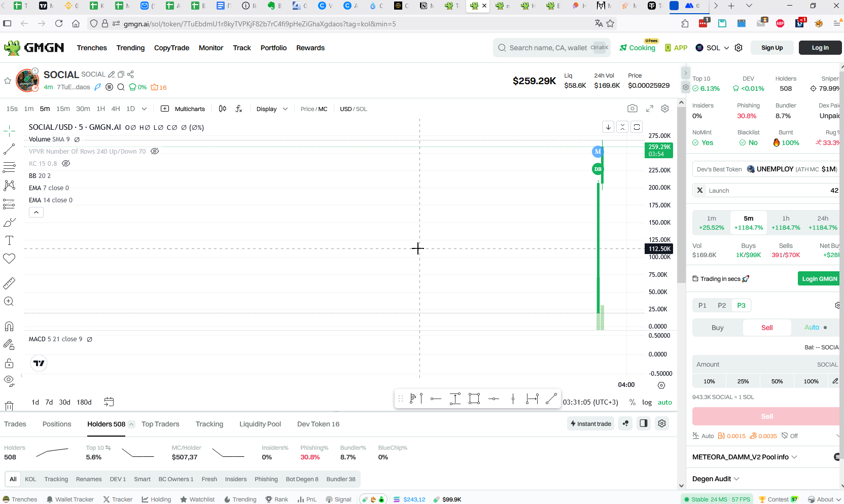Select the 15m chart interval
This screenshot has height=504, width=844.
(63, 109)
